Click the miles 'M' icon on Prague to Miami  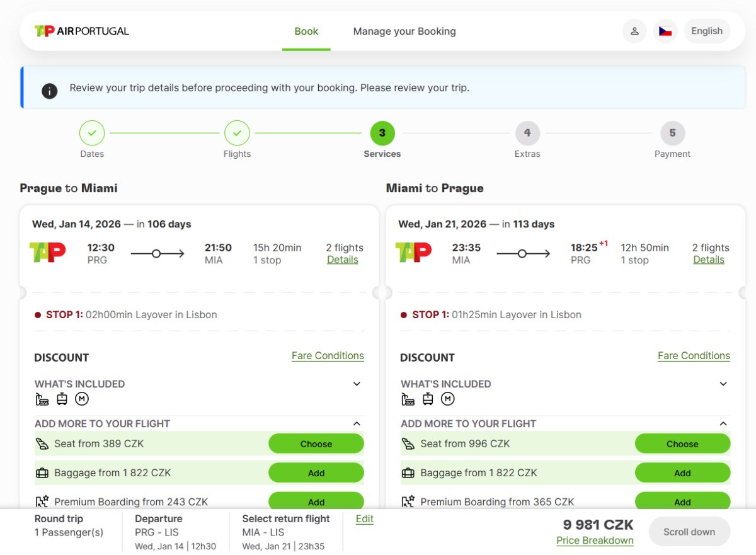coord(81,399)
